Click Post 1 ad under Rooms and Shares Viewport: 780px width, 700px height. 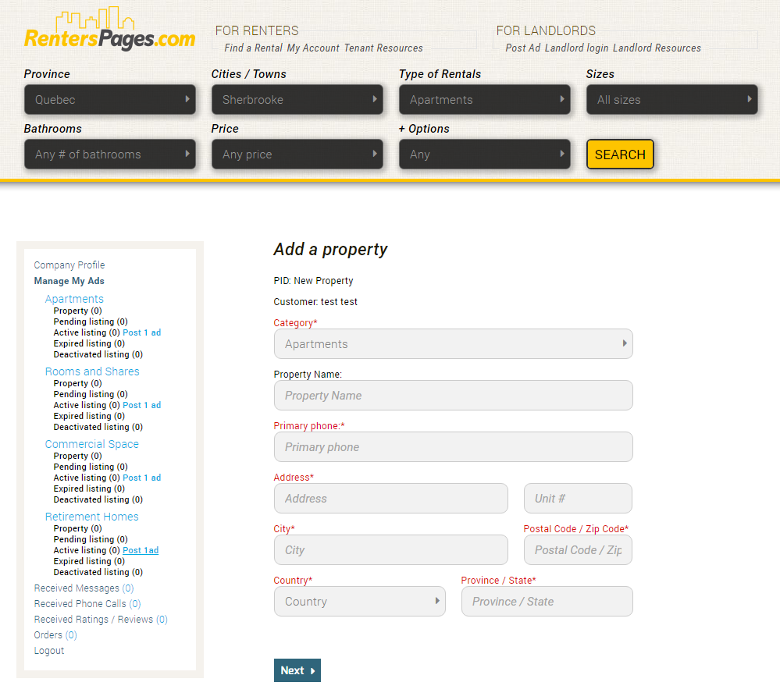pyautogui.click(x=142, y=405)
